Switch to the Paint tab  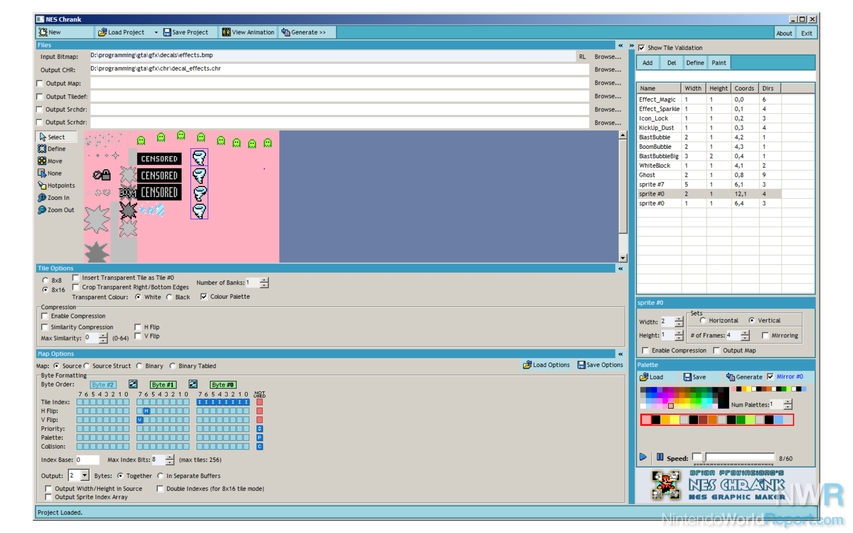pyautogui.click(x=719, y=63)
